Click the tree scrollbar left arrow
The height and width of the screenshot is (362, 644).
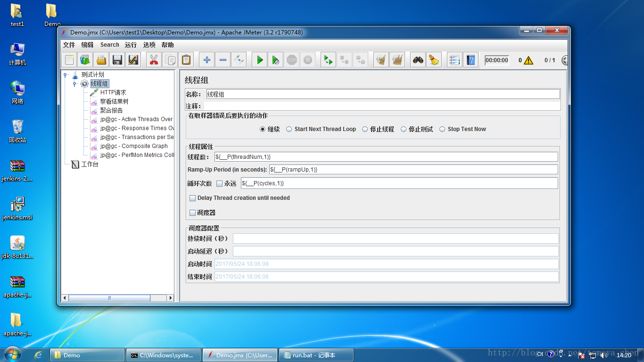tap(65, 298)
